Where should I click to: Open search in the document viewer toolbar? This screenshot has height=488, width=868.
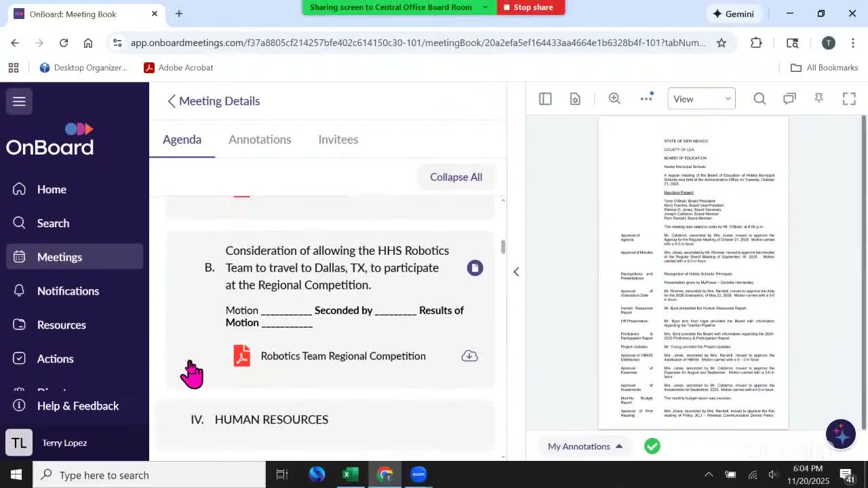759,99
